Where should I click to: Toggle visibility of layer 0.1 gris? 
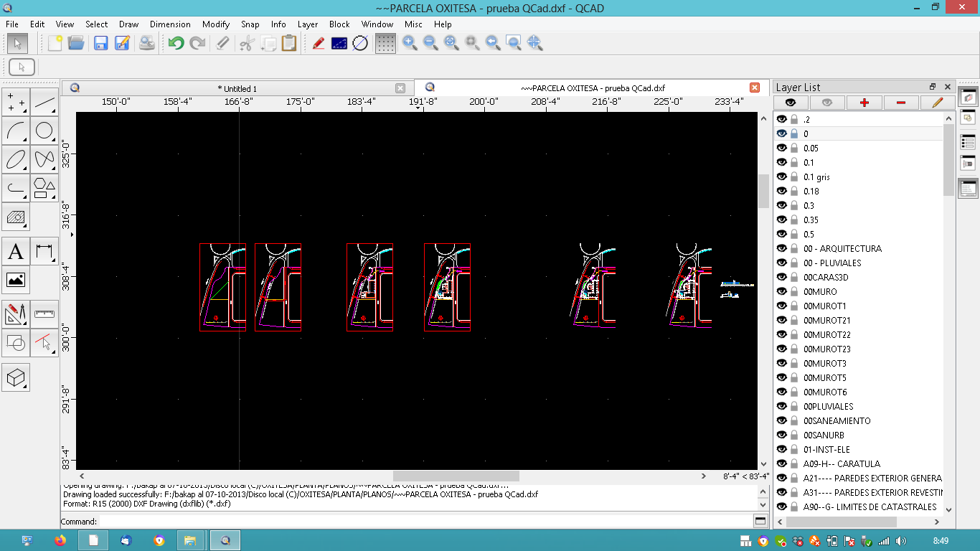tap(782, 176)
